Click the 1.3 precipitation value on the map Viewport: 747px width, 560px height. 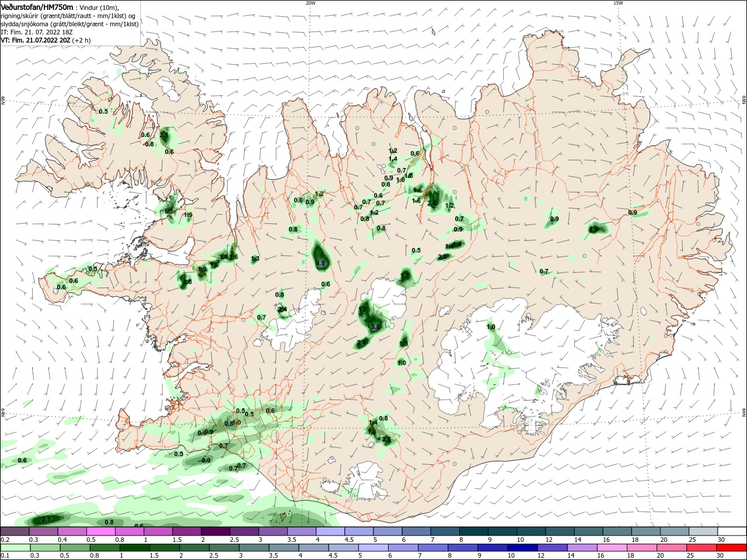point(255,258)
